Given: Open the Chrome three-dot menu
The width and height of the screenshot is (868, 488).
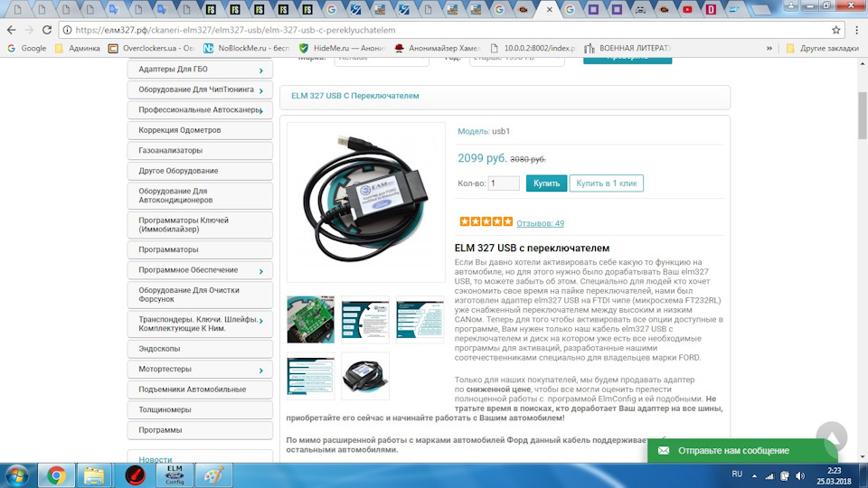Looking at the screenshot, I should tap(856, 30).
